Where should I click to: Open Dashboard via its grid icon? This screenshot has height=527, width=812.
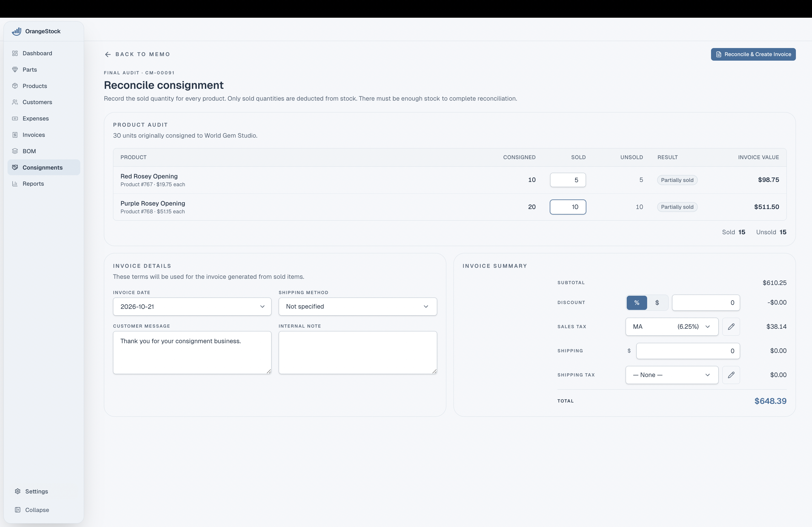(15, 53)
